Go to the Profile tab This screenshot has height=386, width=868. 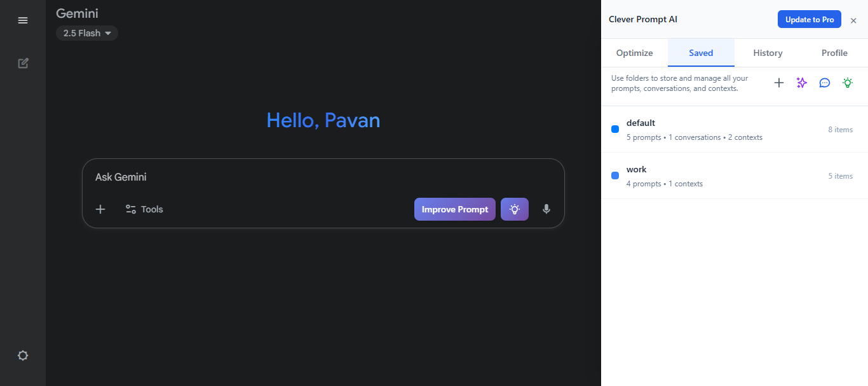[834, 53]
